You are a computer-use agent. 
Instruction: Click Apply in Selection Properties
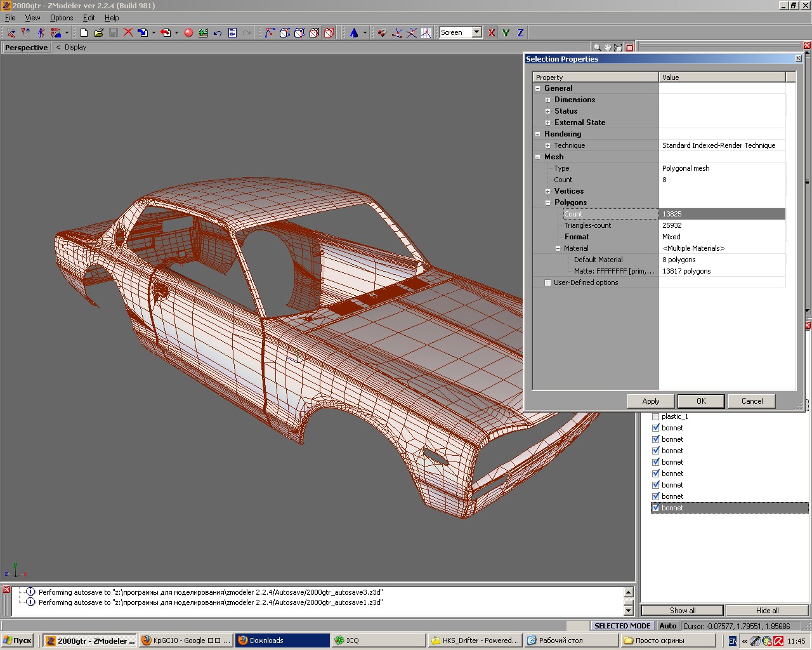[650, 401]
